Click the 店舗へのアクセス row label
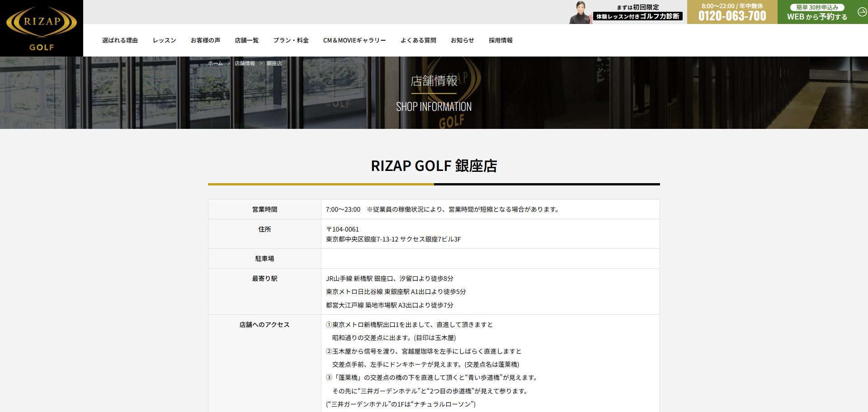Viewport: 868px width, 412px height. click(x=264, y=325)
